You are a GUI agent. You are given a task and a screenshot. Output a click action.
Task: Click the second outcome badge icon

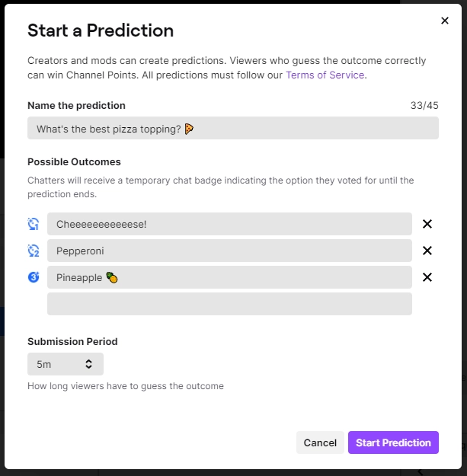point(34,251)
